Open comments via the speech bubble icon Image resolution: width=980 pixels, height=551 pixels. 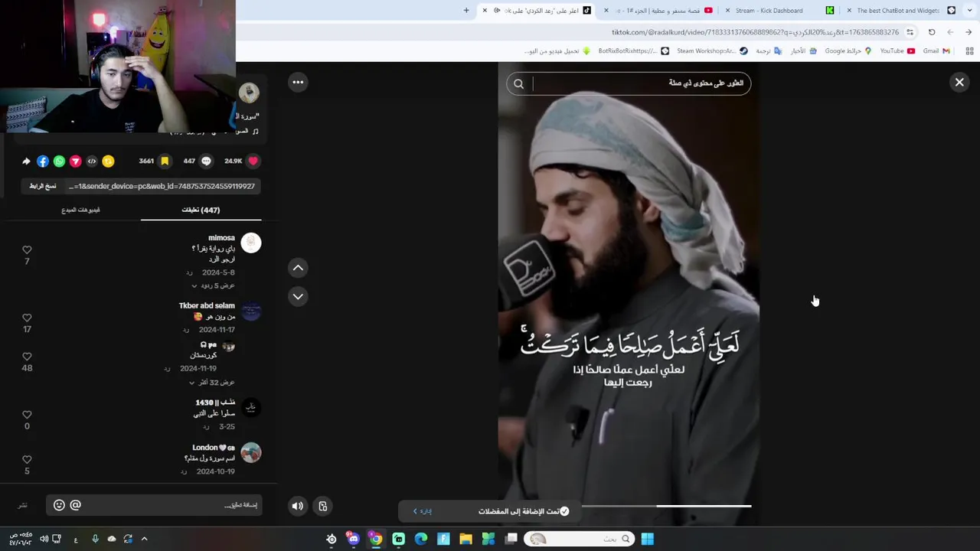(206, 161)
